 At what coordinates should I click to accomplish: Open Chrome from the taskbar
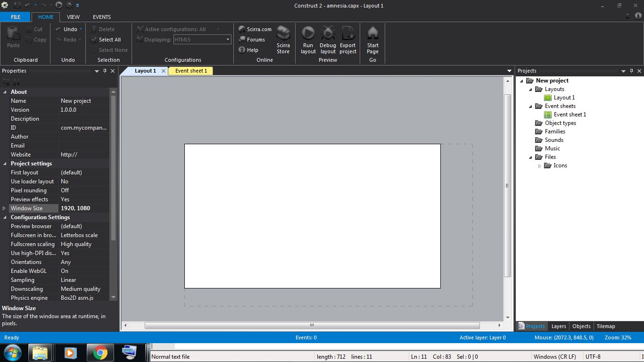tap(99, 353)
